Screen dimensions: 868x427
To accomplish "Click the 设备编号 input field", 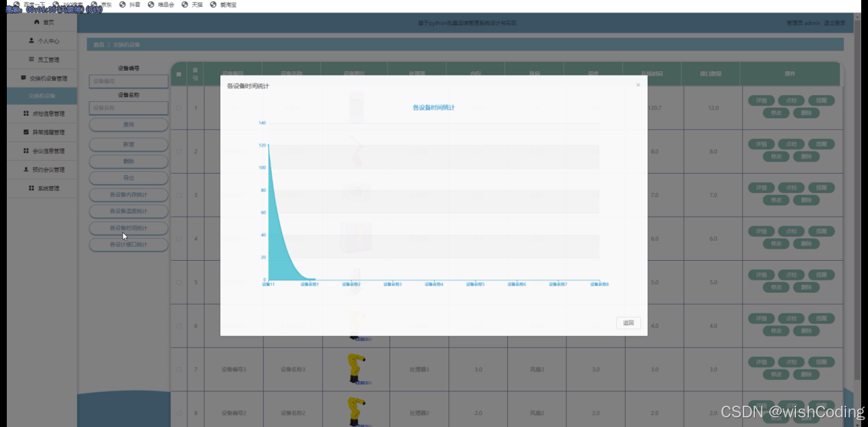I will (x=129, y=81).
